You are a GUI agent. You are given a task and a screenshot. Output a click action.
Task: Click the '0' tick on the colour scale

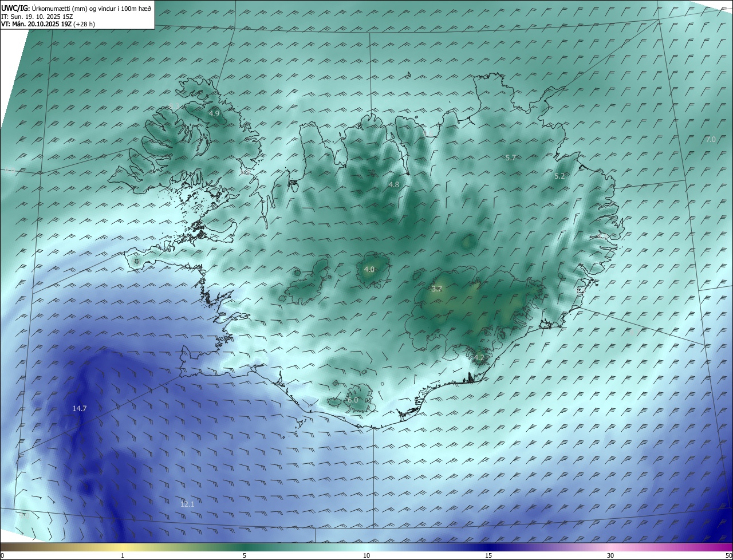tap(2, 555)
